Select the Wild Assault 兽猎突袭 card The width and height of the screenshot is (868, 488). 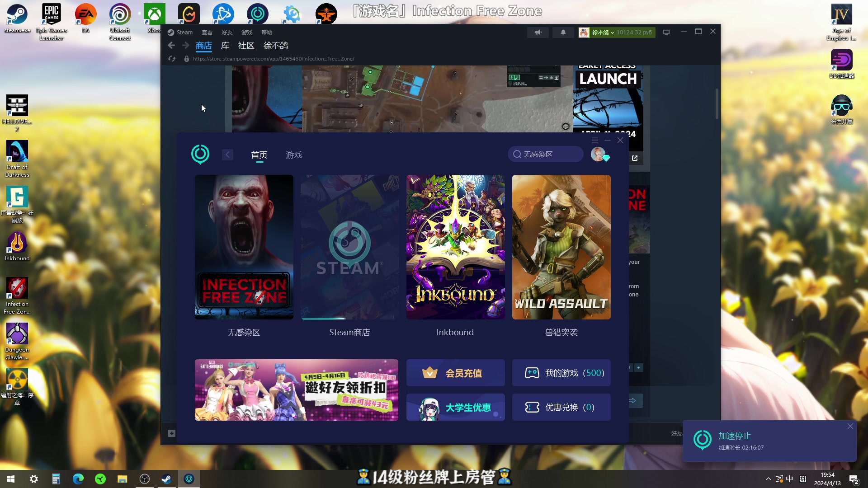561,247
